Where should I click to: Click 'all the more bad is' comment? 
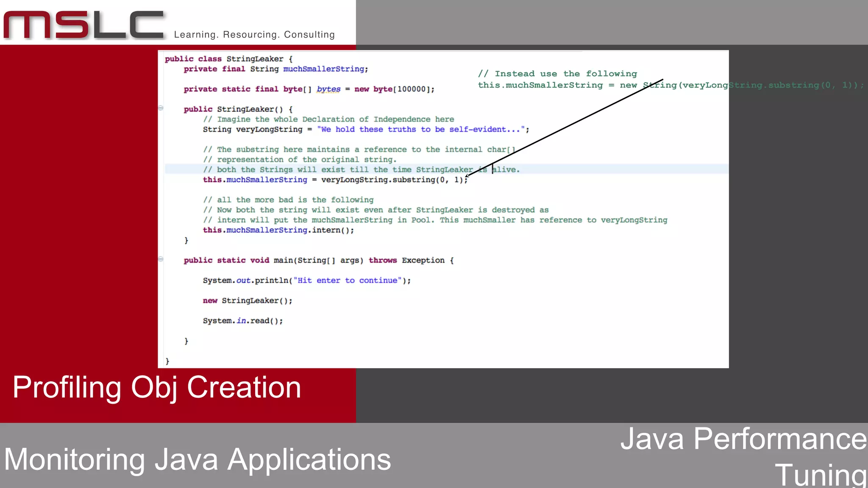click(x=288, y=200)
